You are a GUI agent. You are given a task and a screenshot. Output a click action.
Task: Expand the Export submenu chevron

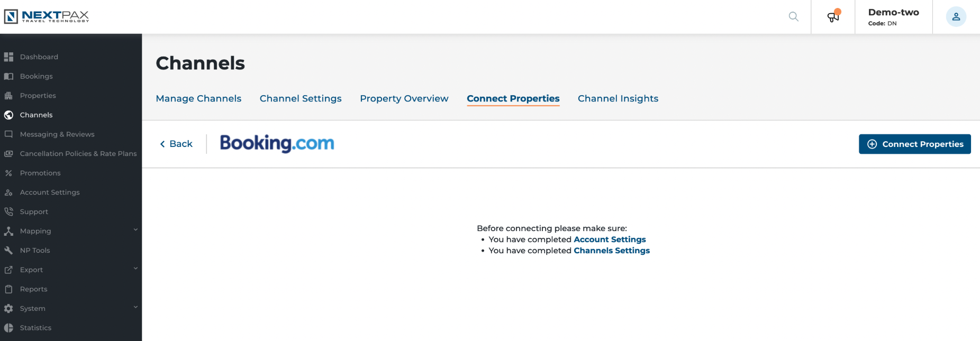pos(135,268)
